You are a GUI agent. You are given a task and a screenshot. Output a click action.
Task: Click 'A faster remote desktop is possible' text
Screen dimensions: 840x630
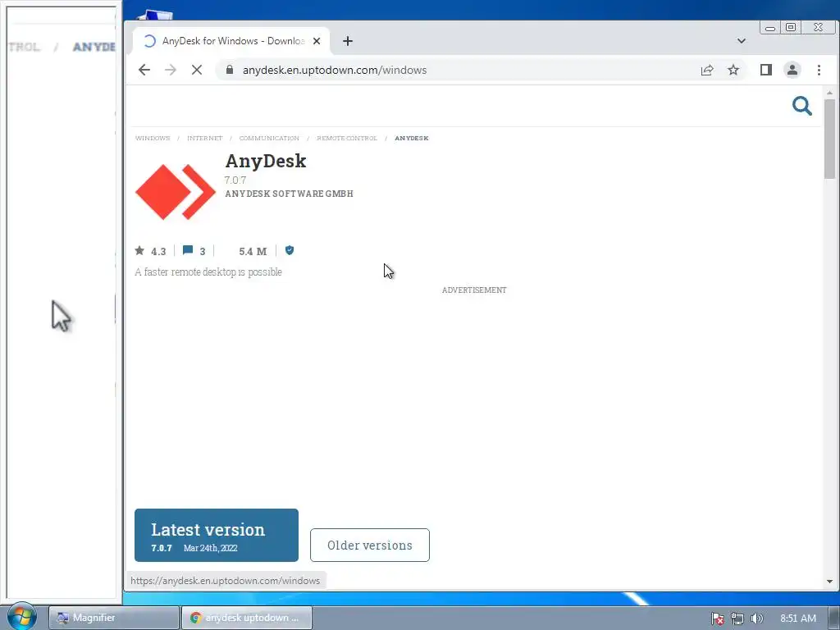coord(208,272)
